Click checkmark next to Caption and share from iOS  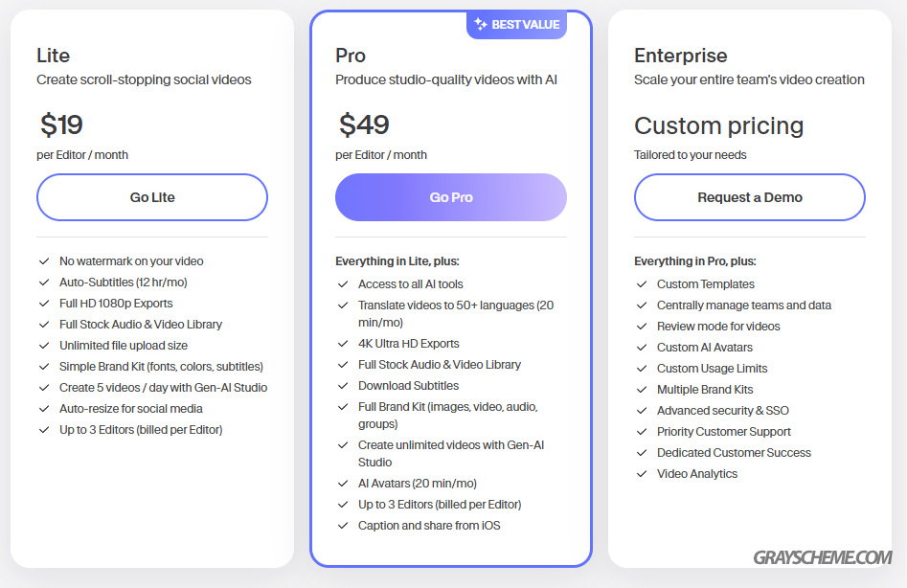(343, 526)
